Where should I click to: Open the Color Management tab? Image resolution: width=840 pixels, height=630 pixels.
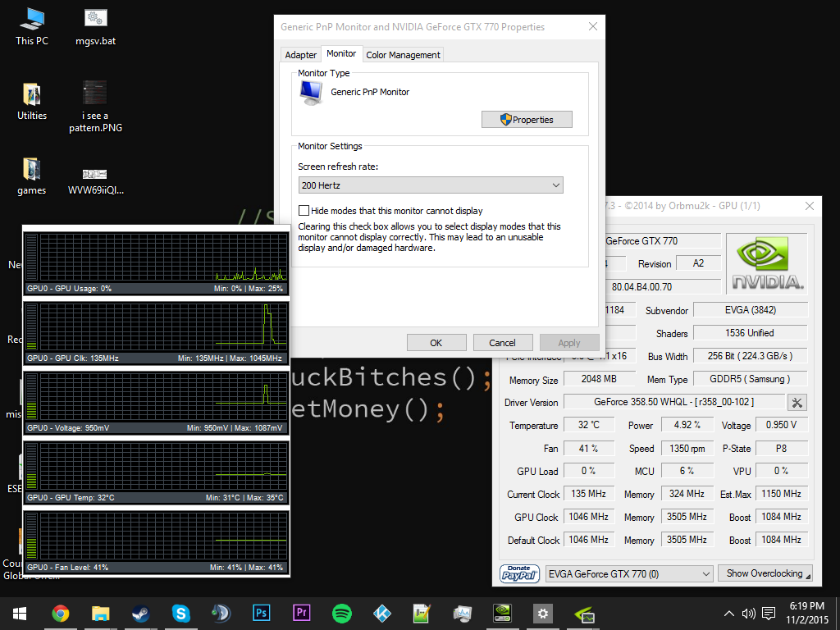tap(405, 54)
